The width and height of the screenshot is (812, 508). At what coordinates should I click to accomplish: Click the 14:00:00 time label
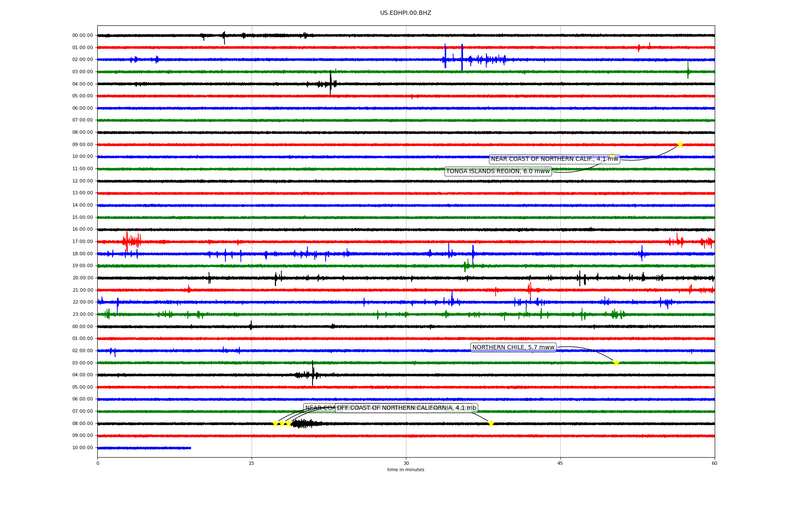(82, 205)
